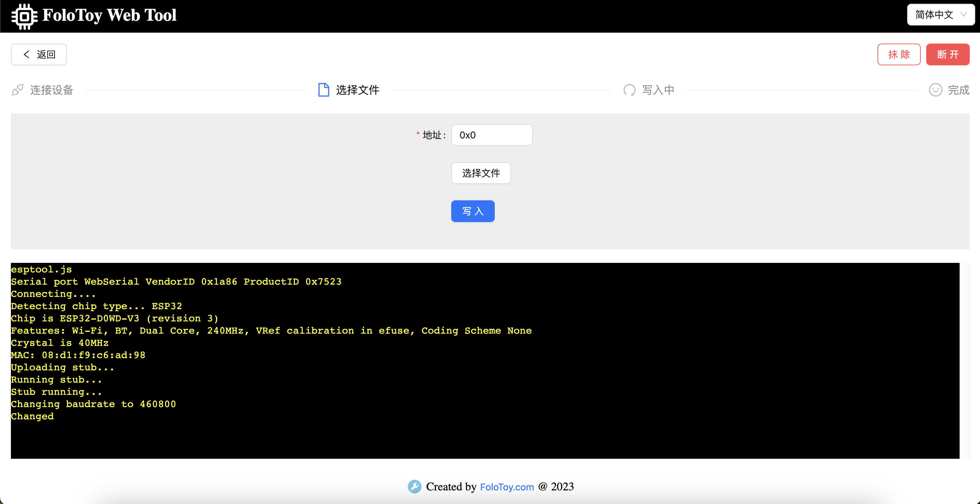Click the loading circle icon beside 写入中
This screenshot has width=980, height=504.
(630, 90)
